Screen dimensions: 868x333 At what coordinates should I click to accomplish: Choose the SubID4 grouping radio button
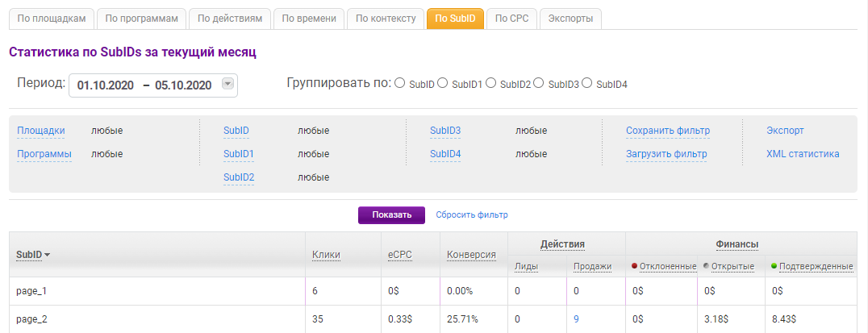[587, 83]
